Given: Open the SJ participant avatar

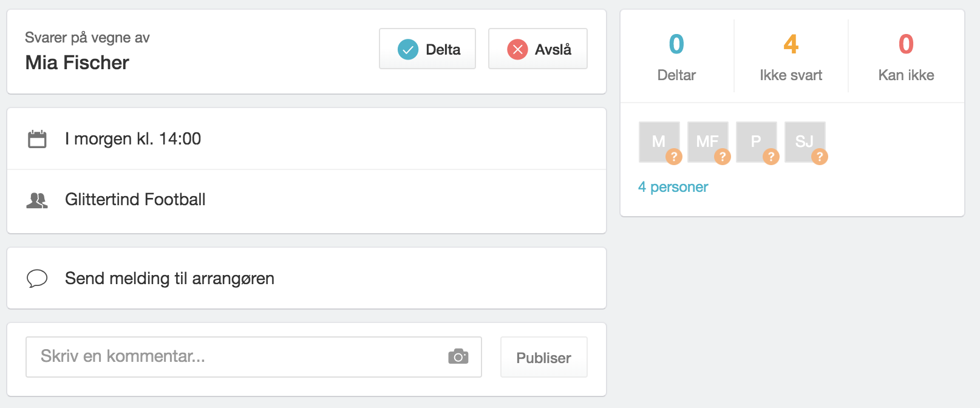Looking at the screenshot, I should [805, 142].
